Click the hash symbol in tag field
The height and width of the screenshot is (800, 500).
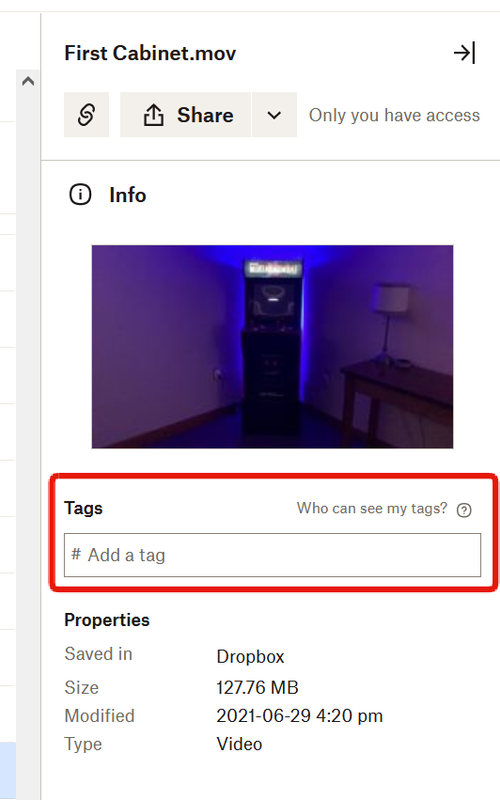[x=76, y=554]
